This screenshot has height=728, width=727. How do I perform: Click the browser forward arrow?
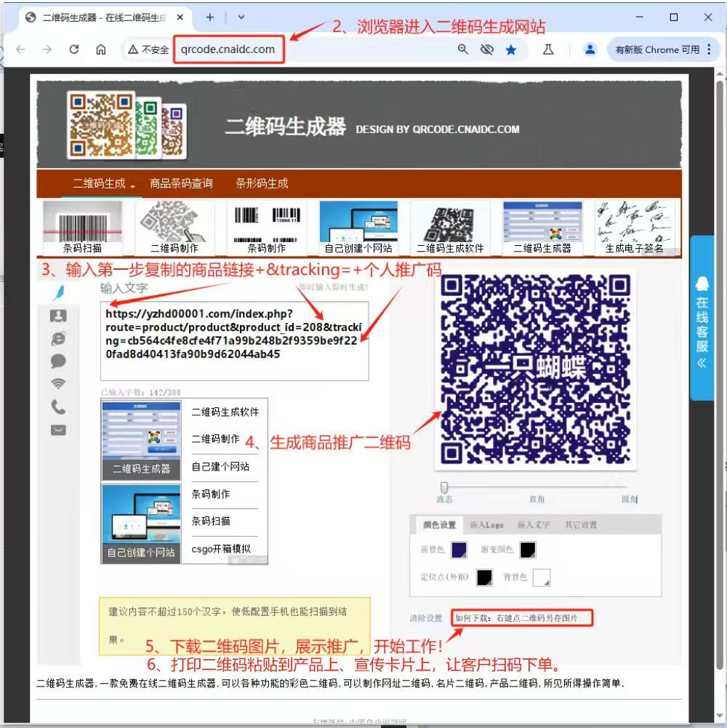[x=47, y=49]
